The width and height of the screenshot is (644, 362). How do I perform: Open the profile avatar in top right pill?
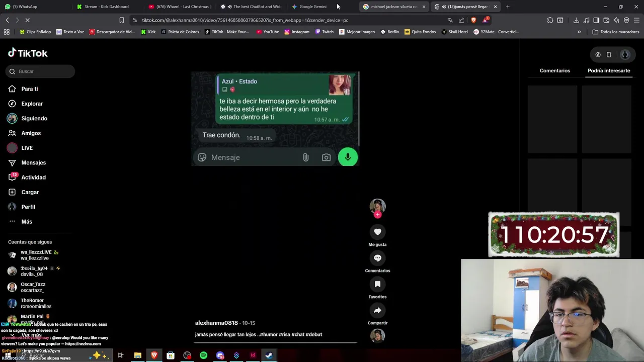625,55
